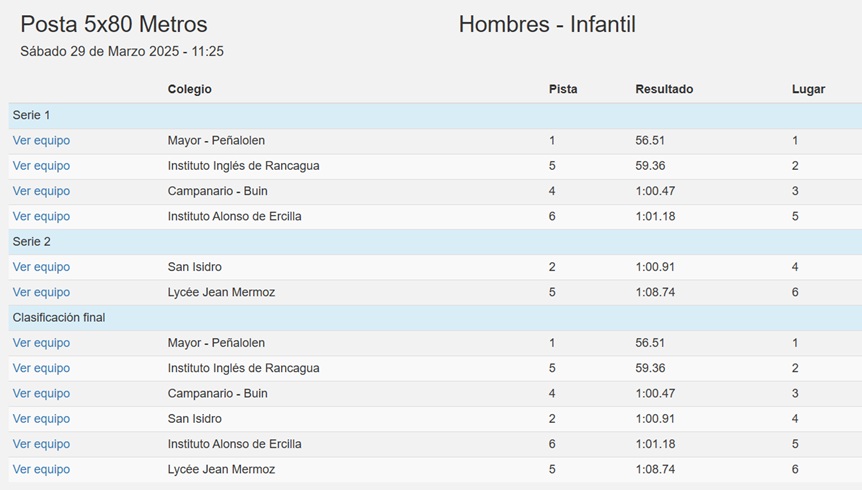Viewport: 862px width, 490px height.
Task: Click 'Ver equipo' for Instituto Inglés de Rancagua in Clasificación final
Action: click(41, 368)
